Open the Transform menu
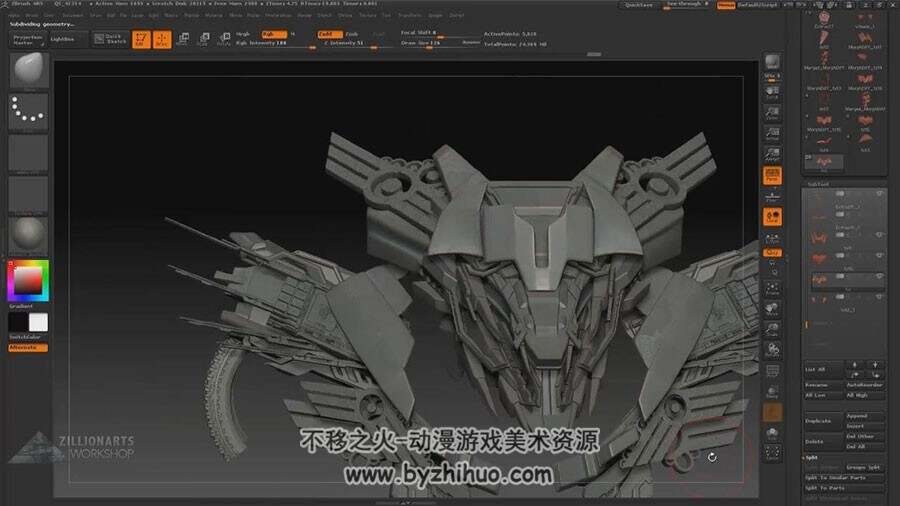 (410, 15)
